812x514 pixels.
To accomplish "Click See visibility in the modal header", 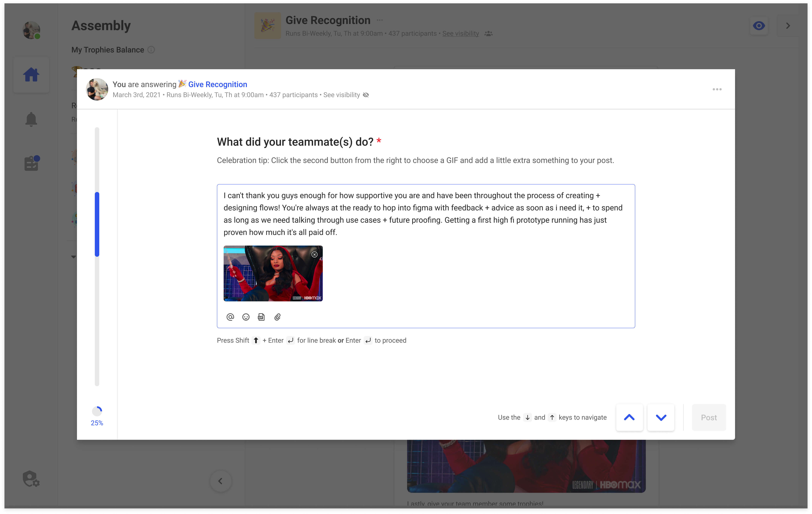I will click(x=342, y=95).
